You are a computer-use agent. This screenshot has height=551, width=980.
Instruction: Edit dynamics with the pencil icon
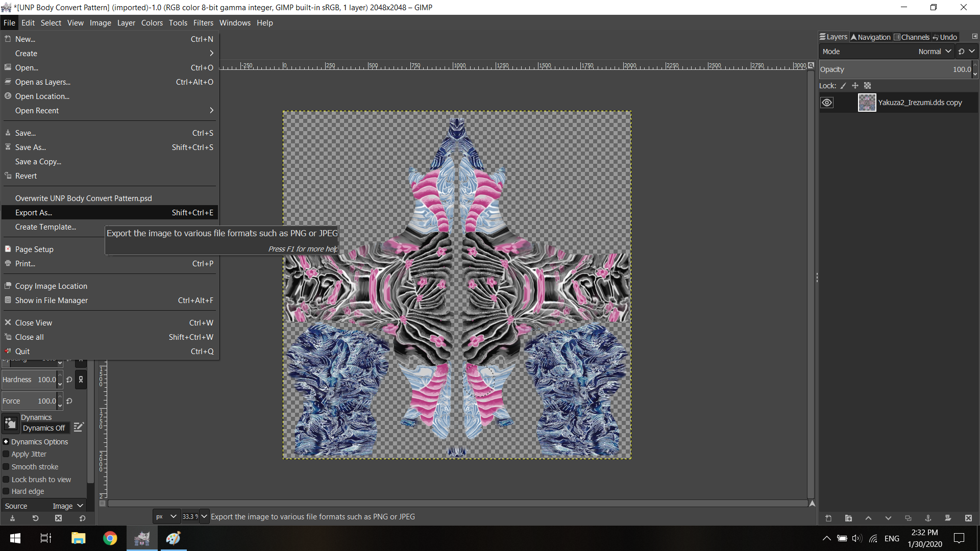[x=79, y=427]
